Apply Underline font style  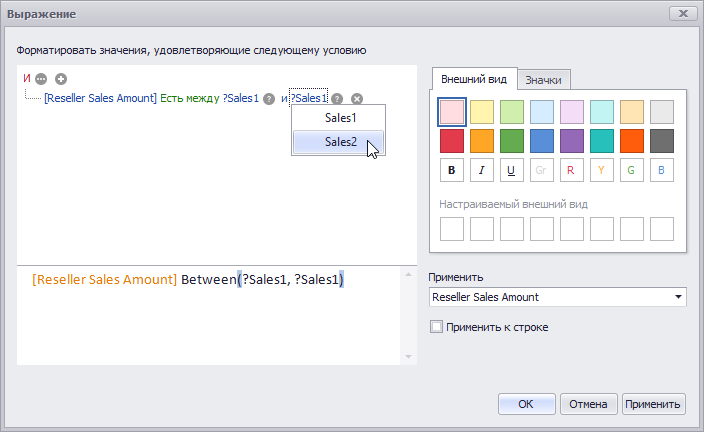511,170
